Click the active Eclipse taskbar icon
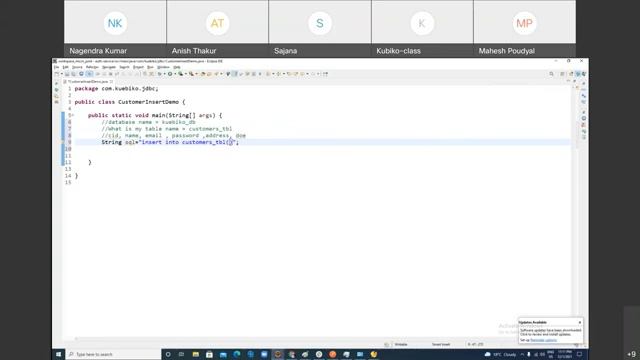The image size is (640, 360). click(278, 354)
